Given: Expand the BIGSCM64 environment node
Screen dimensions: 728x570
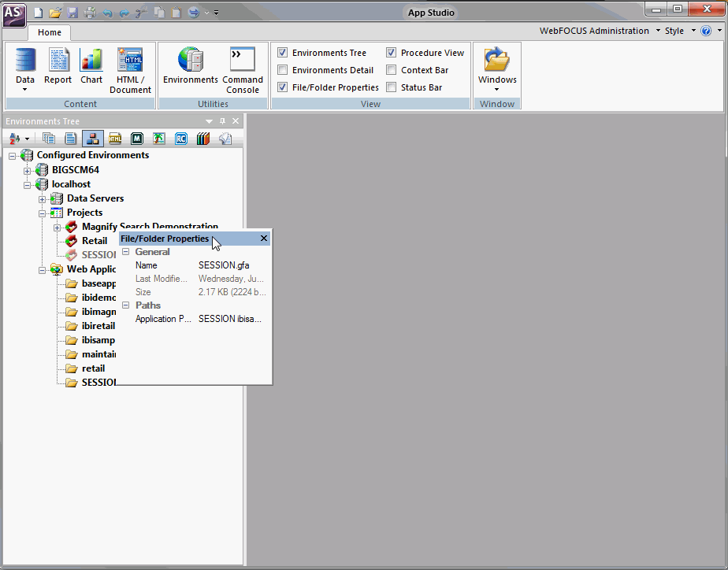Looking at the screenshot, I should pos(28,170).
